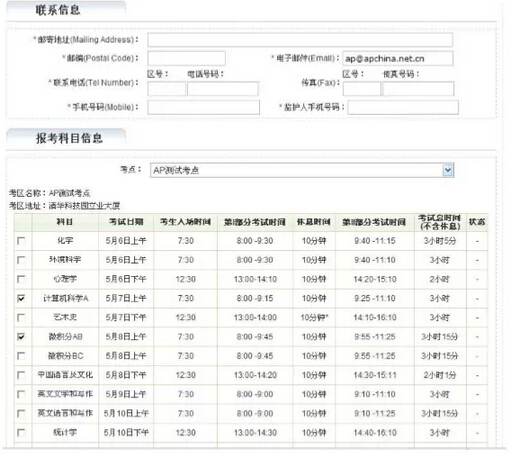Screen dimensions: 514x454
Task: Click the Mobile number input field
Action: click(203, 107)
